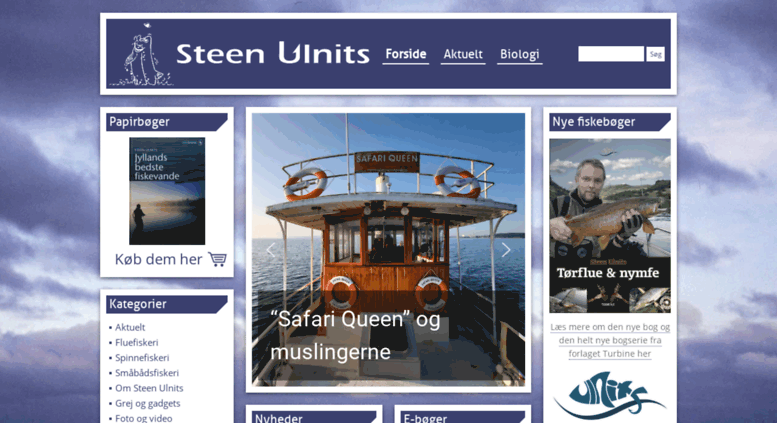Image resolution: width=777 pixels, height=423 pixels.
Task: Advance carousel with right arrow
Action: point(506,250)
